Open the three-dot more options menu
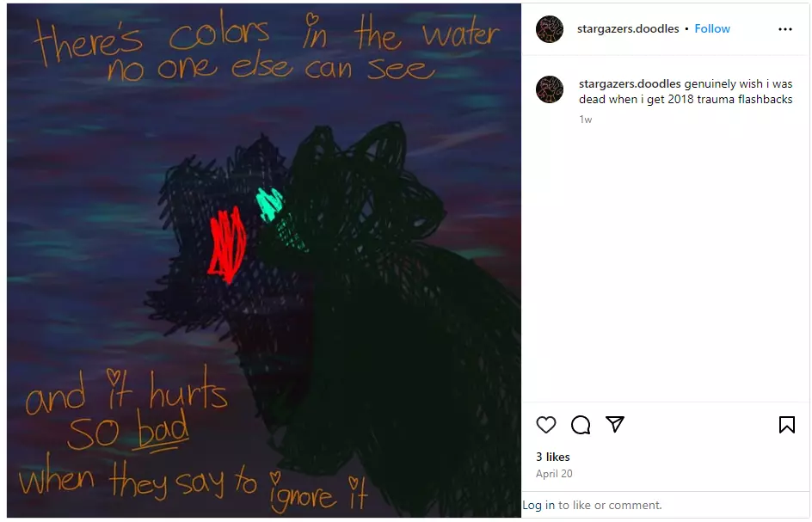This screenshot has height=522, width=812. (x=785, y=29)
